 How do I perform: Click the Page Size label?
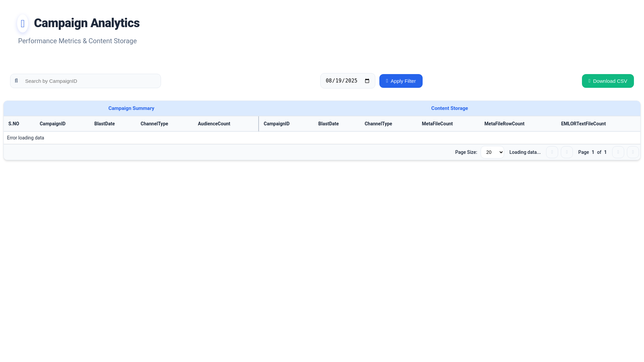point(466,152)
